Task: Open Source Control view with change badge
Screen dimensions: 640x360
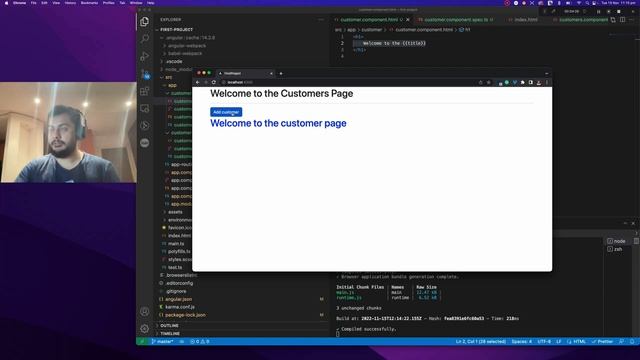Action: pos(145,74)
